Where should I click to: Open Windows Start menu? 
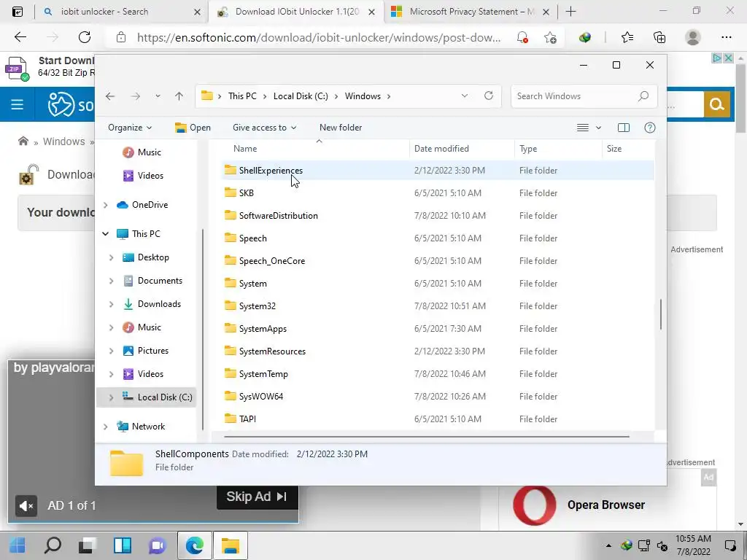pos(18,545)
